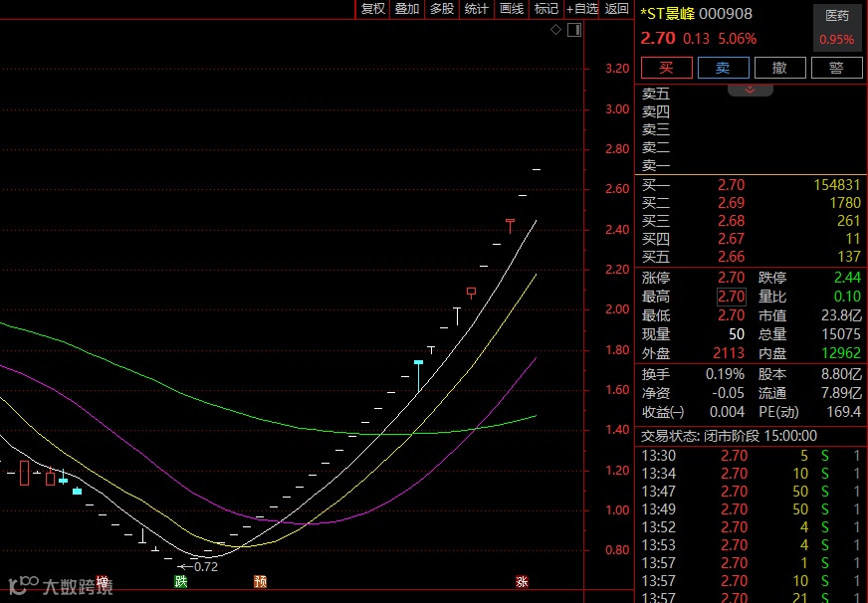Open the 复权 menu
868x603 pixels.
[x=372, y=9]
